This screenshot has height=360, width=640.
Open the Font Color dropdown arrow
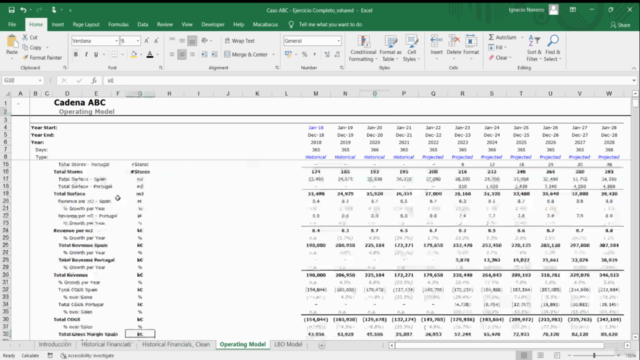click(x=158, y=54)
